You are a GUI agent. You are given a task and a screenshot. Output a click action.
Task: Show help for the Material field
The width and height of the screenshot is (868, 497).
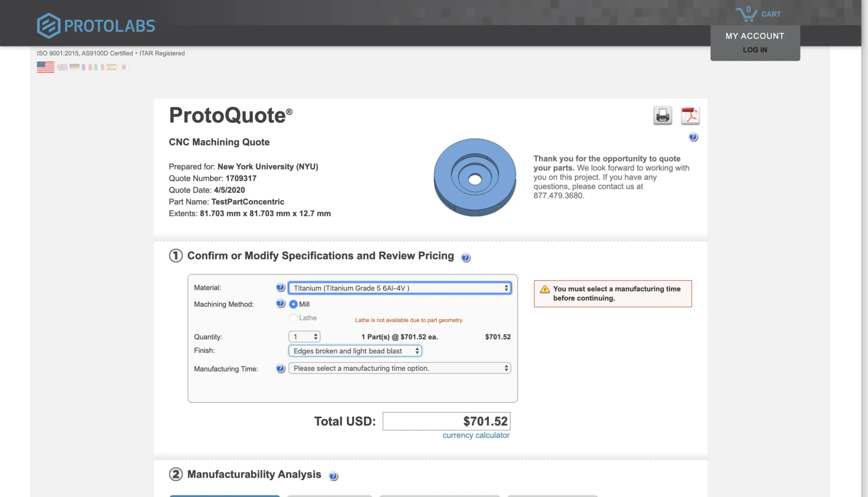280,287
